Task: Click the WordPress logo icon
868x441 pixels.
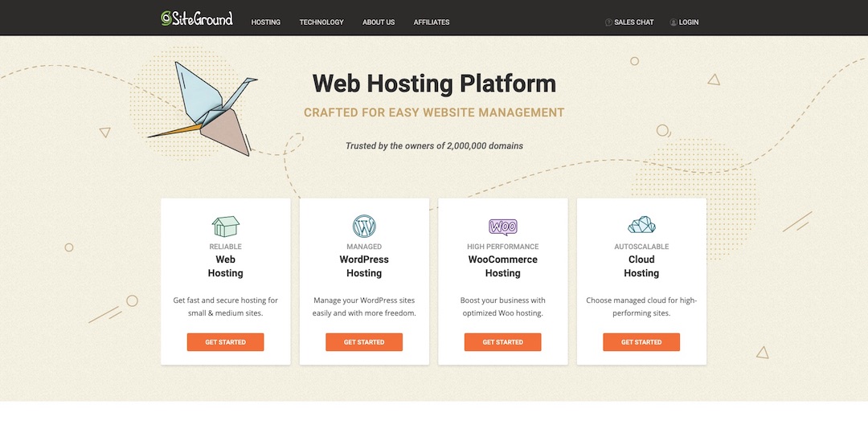Action: (364, 227)
